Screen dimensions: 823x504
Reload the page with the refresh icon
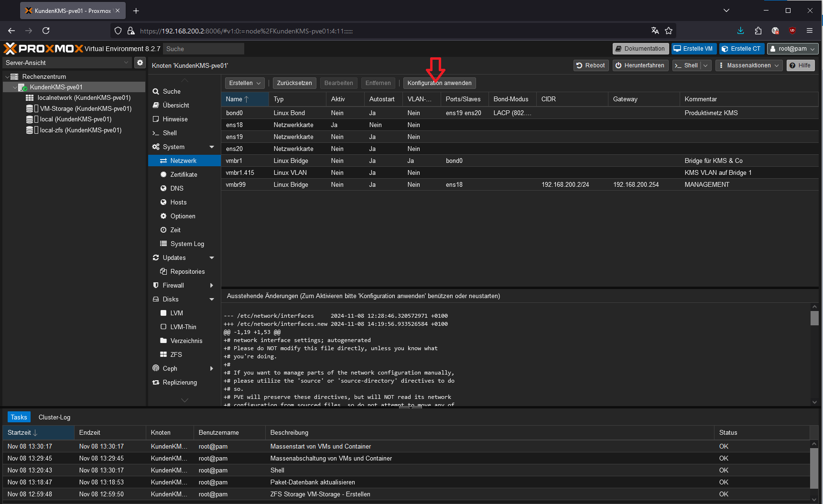click(x=46, y=31)
